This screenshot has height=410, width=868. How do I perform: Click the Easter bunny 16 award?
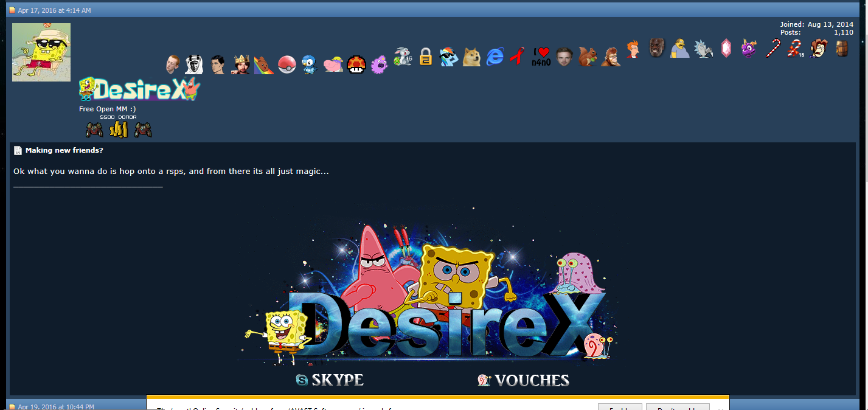pyautogui.click(x=403, y=57)
